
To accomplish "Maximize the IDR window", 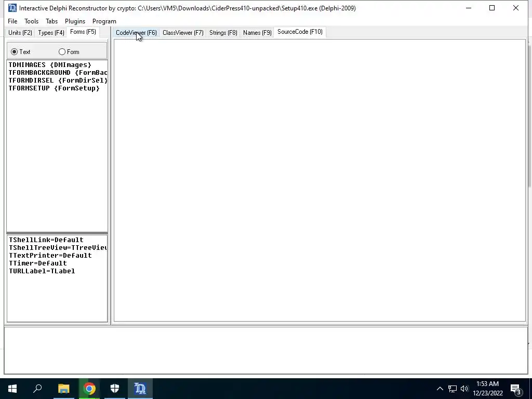I will (x=492, y=8).
